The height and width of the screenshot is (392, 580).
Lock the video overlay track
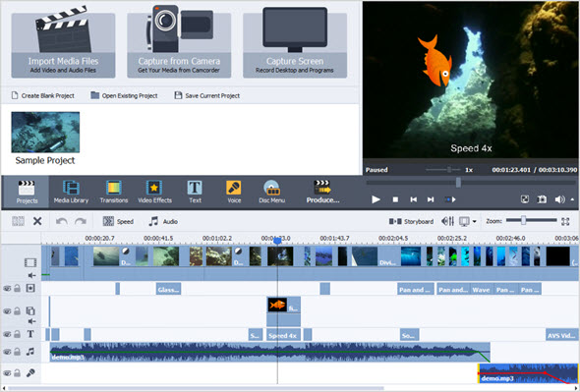pyautogui.click(x=17, y=310)
